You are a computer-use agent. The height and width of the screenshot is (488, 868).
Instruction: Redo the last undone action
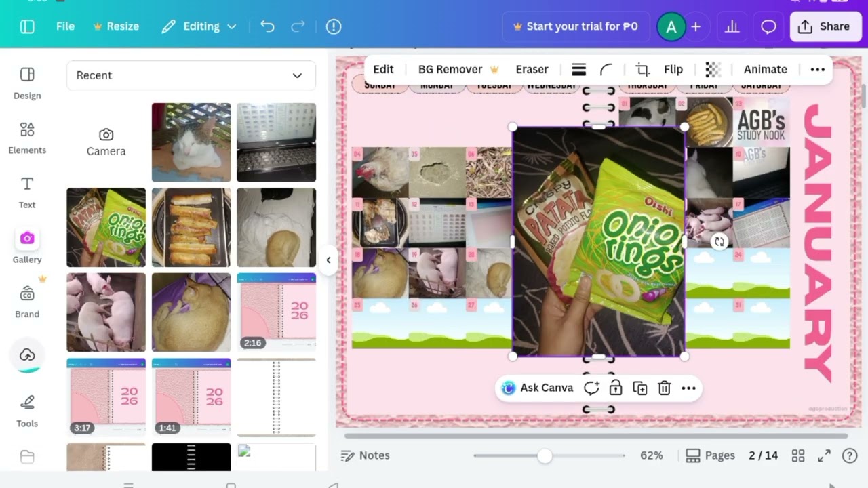coord(298,26)
